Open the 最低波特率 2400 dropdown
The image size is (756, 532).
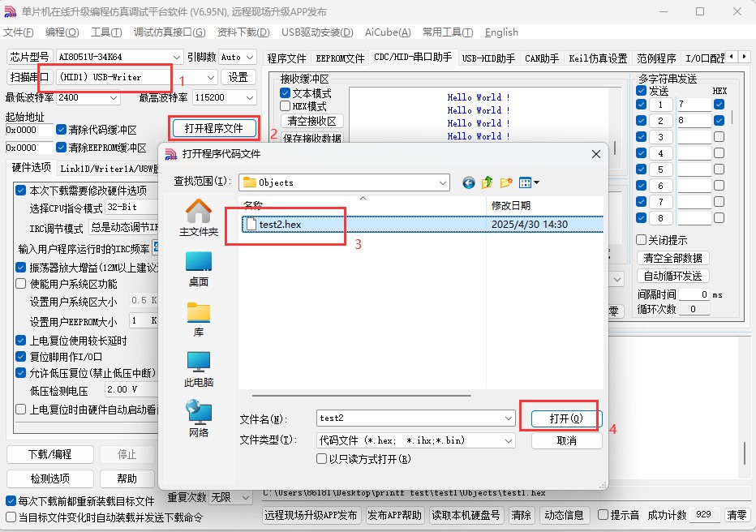[x=114, y=98]
